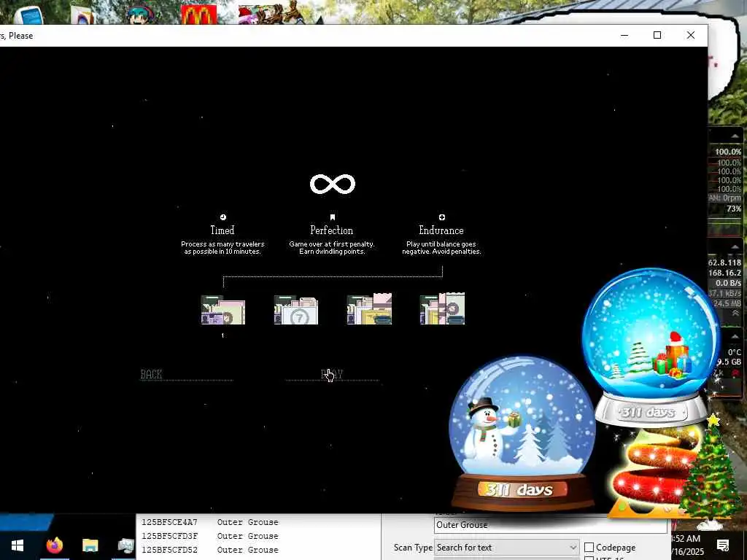This screenshot has width=747, height=560.
Task: Click the bookmark icon above Perfection
Action: pos(332,217)
